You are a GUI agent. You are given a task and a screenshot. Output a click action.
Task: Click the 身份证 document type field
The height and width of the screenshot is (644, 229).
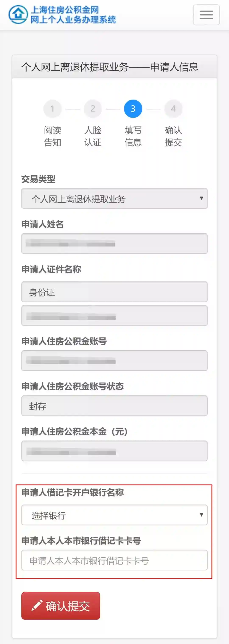(114, 292)
